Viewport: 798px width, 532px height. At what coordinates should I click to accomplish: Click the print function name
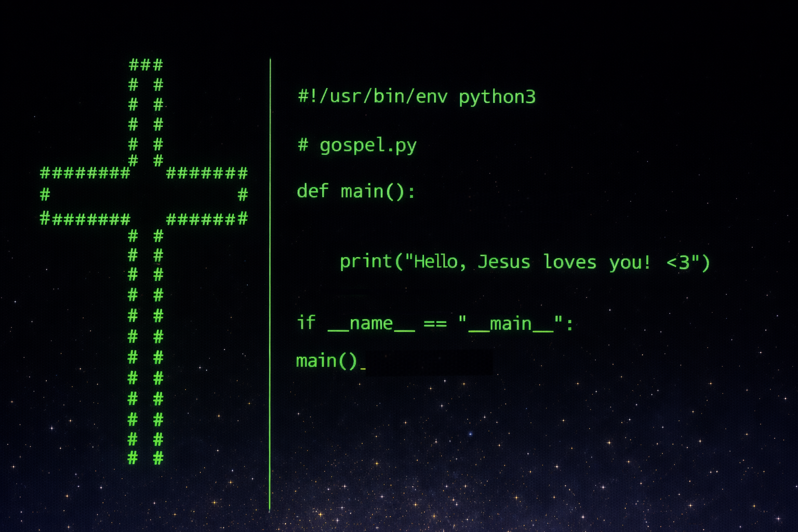click(x=365, y=261)
